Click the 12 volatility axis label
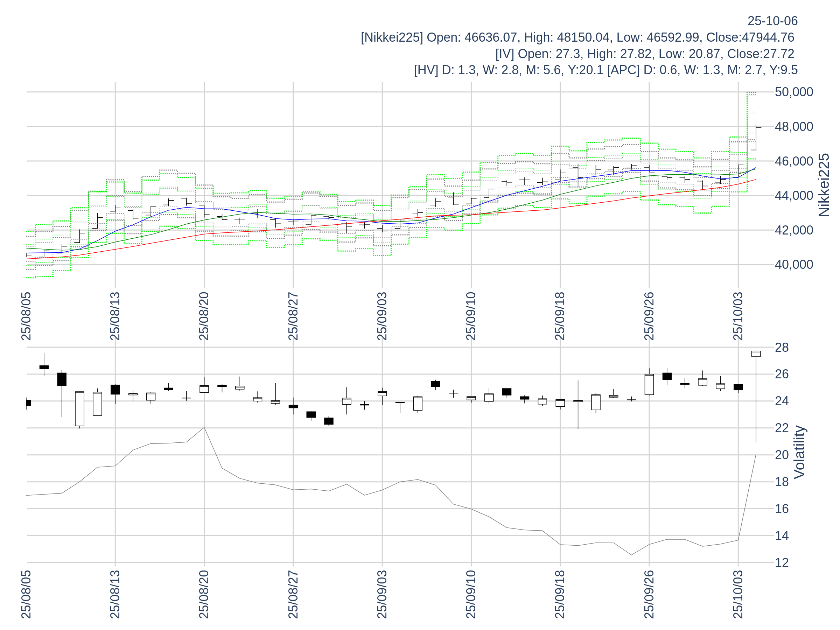Screen dimensions: 840x630 pyautogui.click(x=782, y=563)
